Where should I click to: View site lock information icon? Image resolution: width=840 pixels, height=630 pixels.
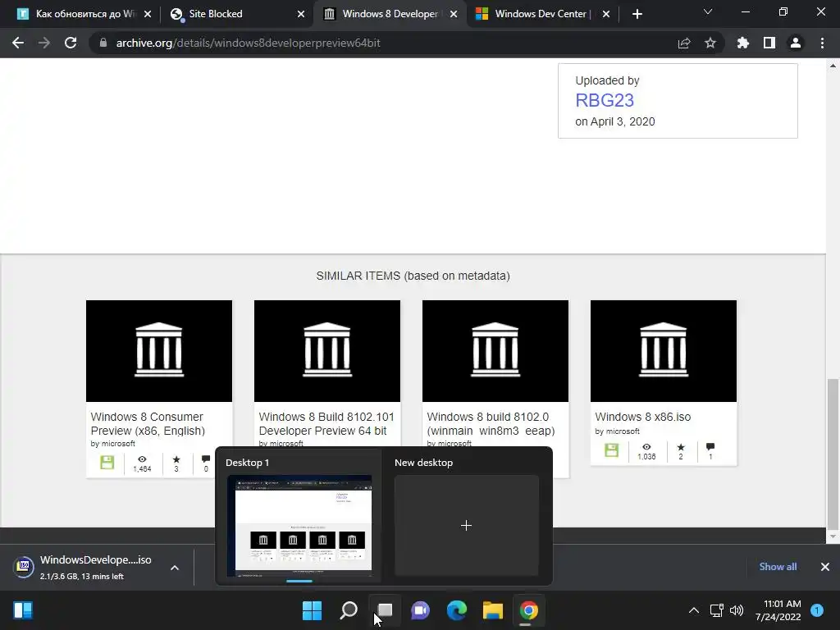pos(103,43)
